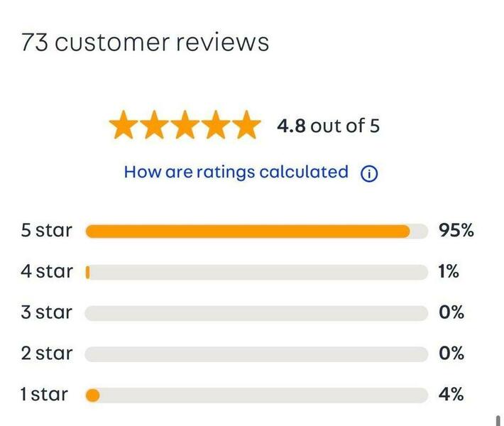Click the 4% percentage for 1 star
The width and height of the screenshot is (504, 426).
click(x=451, y=394)
